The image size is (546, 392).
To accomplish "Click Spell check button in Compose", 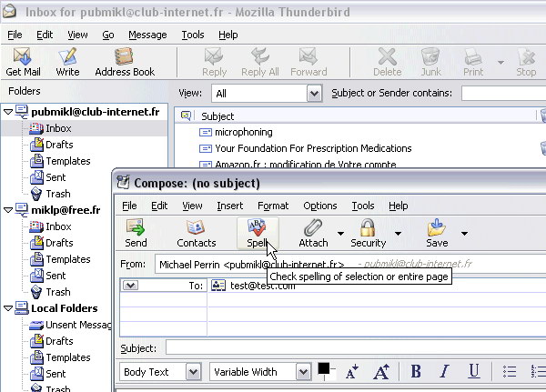I will pyautogui.click(x=258, y=233).
